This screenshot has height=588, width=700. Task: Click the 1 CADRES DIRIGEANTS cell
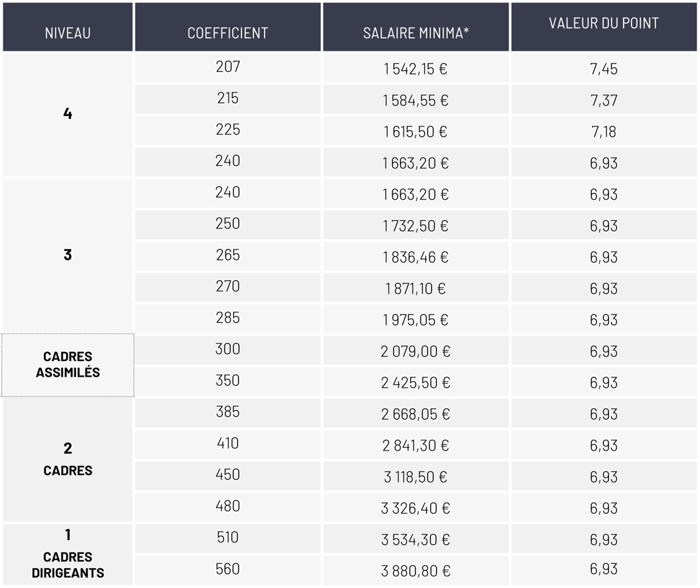coord(68,554)
